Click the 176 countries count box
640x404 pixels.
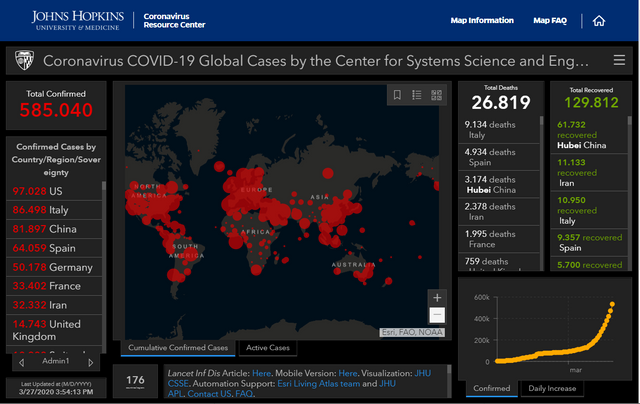pos(135,381)
